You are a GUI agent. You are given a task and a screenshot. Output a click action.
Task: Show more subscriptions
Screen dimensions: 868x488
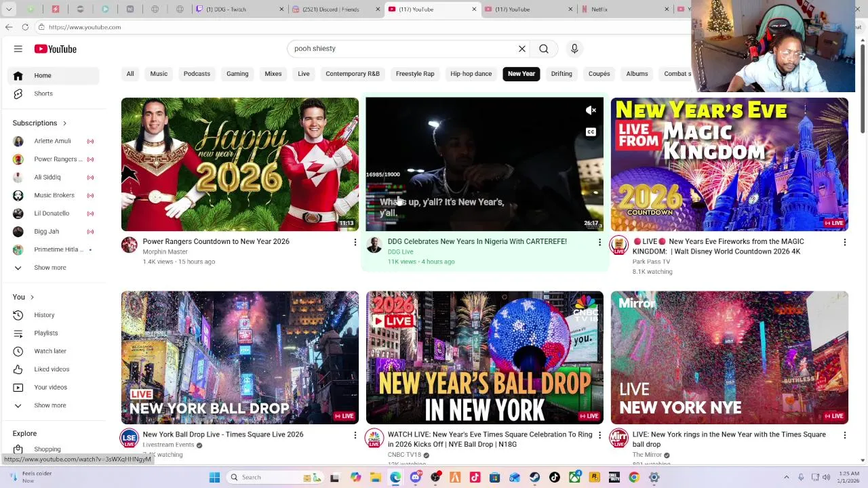[x=54, y=268]
